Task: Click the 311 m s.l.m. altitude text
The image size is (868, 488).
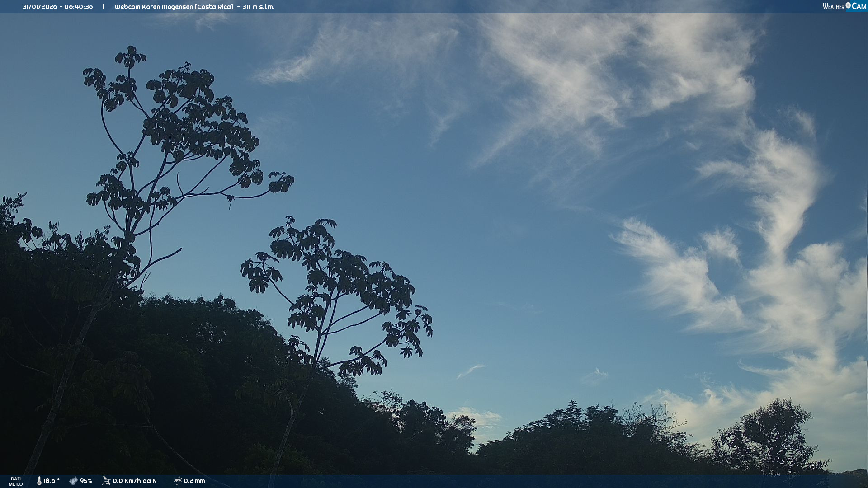Action: (258, 7)
